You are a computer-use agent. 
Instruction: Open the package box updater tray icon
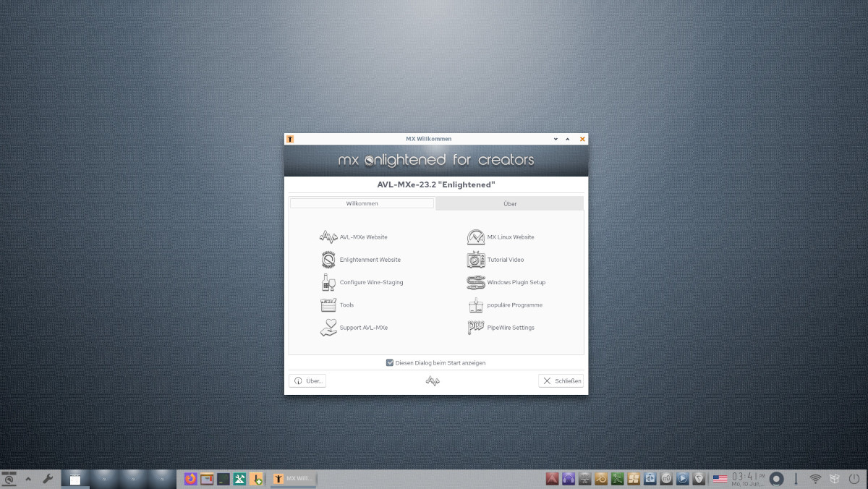coord(835,478)
